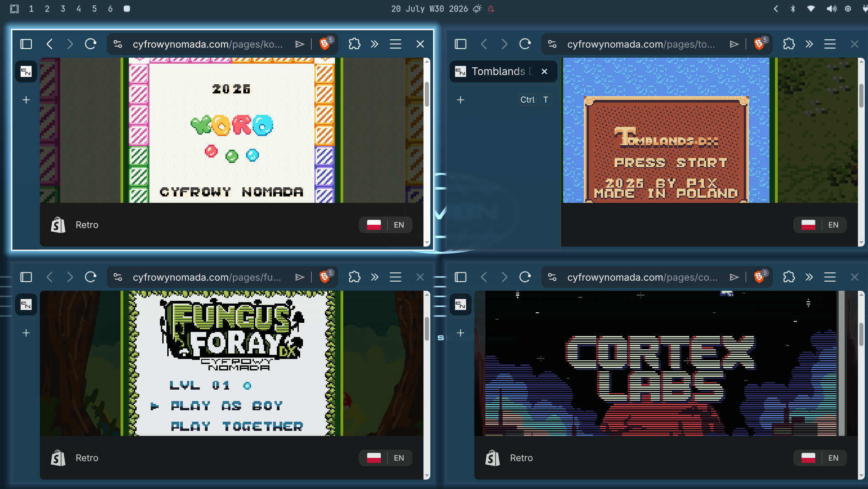The image size is (868, 489).
Task: Click the page scrollbar in the Cortex Labs window
Action: point(861,334)
